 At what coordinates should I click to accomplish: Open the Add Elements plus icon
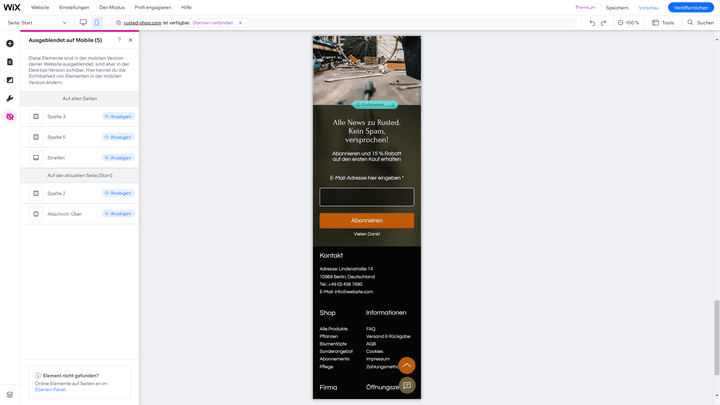(x=10, y=44)
